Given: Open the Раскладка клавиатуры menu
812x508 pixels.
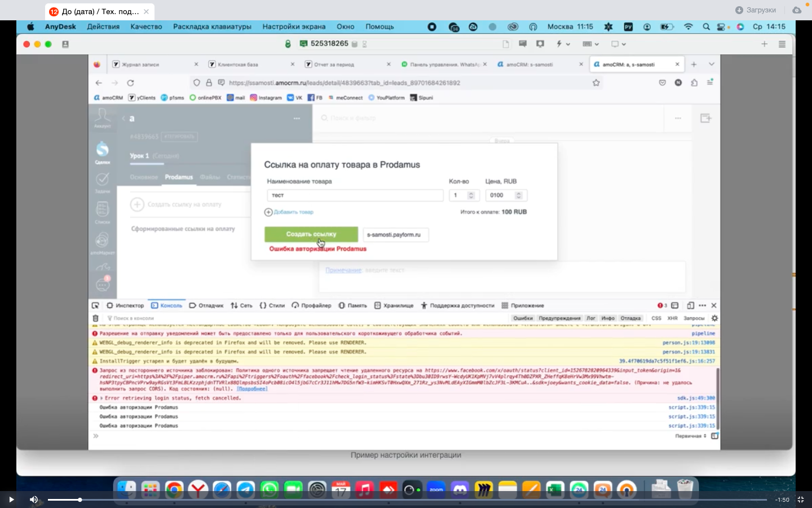Looking at the screenshot, I should [212, 27].
